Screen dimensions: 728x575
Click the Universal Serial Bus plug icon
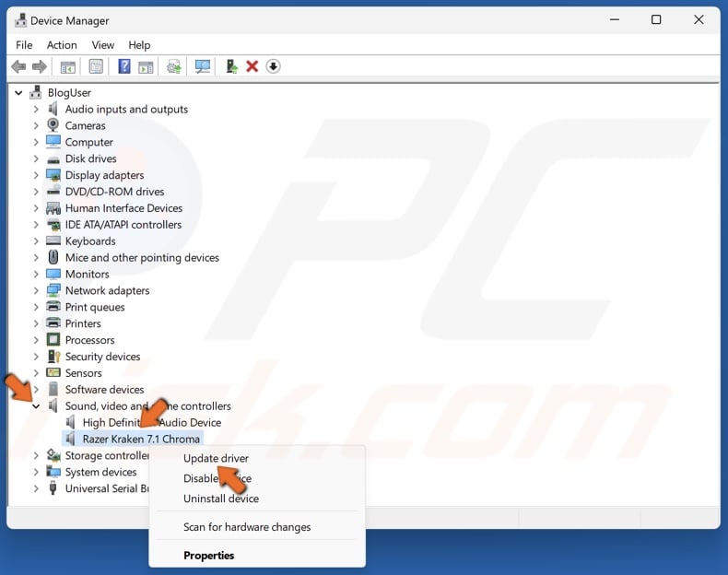tap(53, 488)
